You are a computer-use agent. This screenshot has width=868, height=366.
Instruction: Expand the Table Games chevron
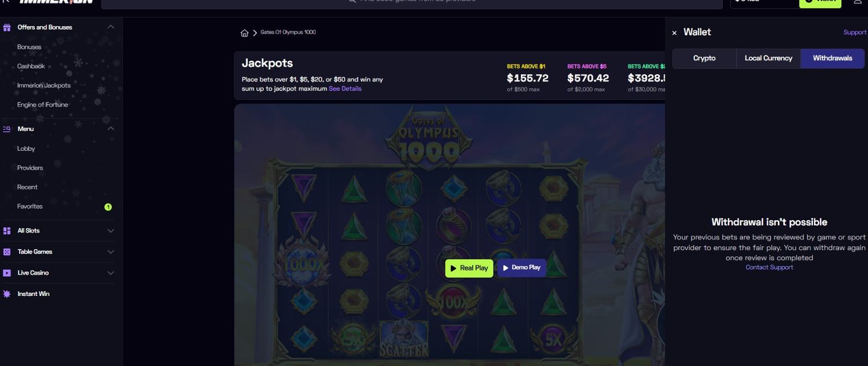tap(111, 252)
